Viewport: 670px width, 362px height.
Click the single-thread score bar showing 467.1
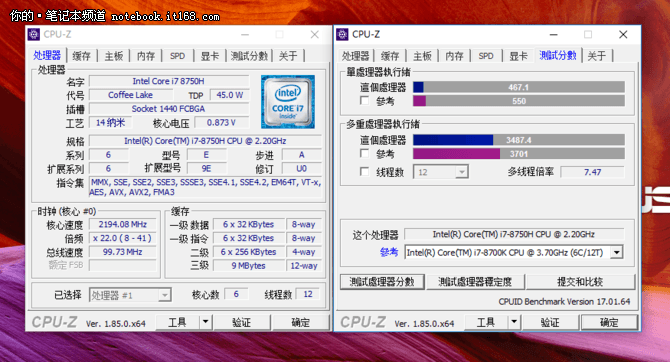click(x=519, y=87)
